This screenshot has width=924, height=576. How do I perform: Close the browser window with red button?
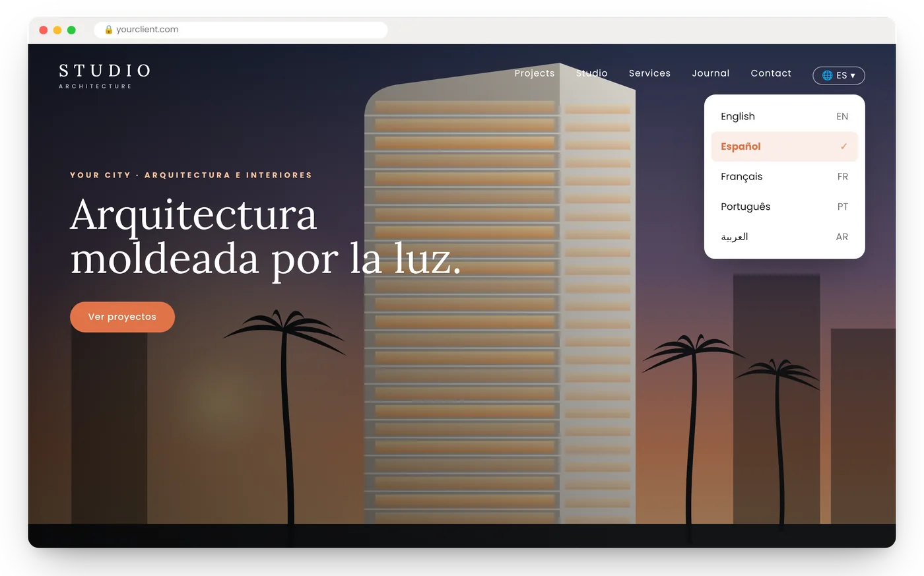point(44,30)
